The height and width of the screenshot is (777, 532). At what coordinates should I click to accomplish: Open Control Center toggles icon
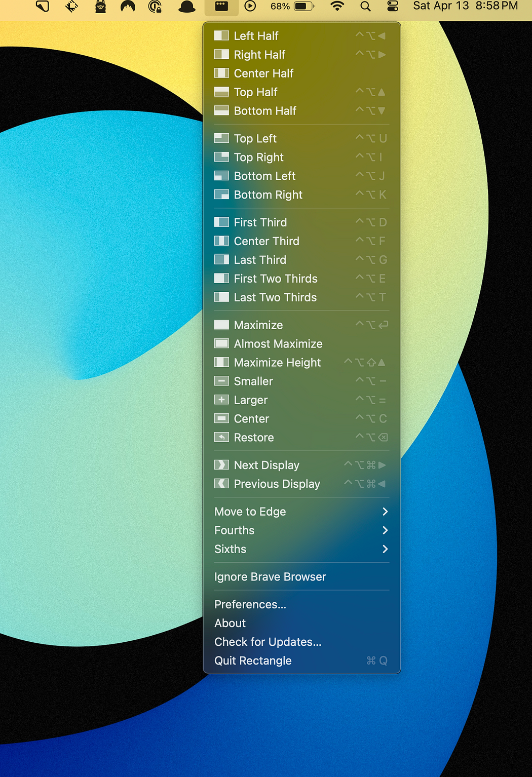(393, 6)
